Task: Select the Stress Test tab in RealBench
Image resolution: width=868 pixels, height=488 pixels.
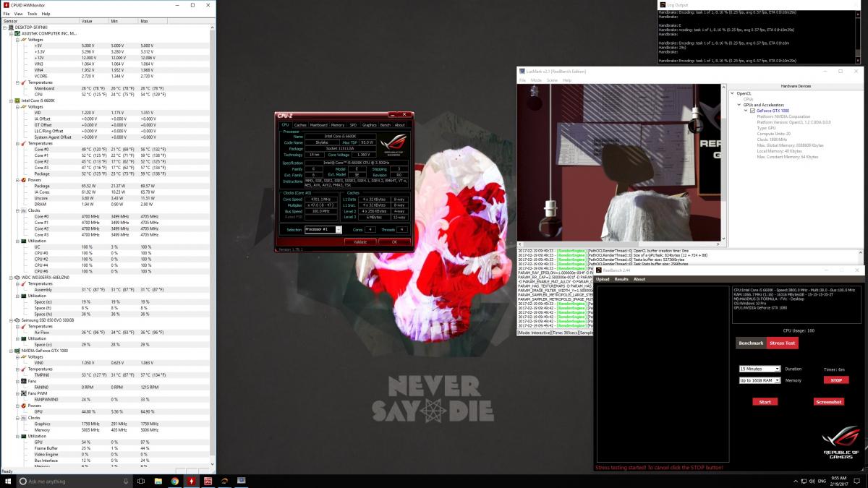Action: pos(782,343)
